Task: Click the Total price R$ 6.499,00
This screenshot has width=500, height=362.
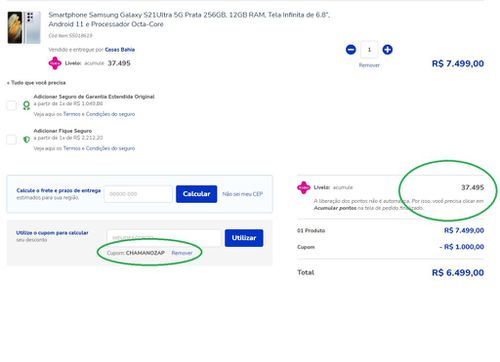Action: click(x=458, y=273)
